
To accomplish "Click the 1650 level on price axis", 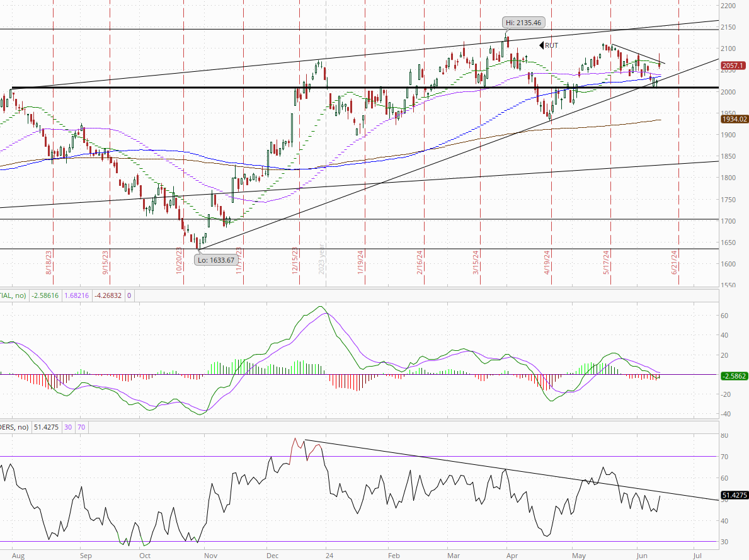I will click(x=728, y=243).
